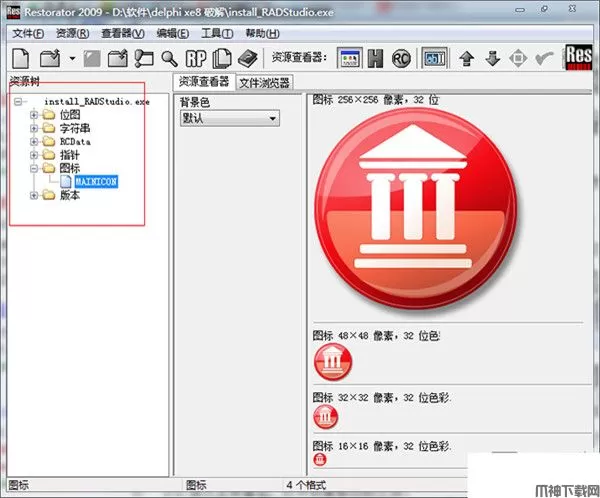Open the 背景色 dropdown showing 默认
The image size is (600, 498).
229,118
